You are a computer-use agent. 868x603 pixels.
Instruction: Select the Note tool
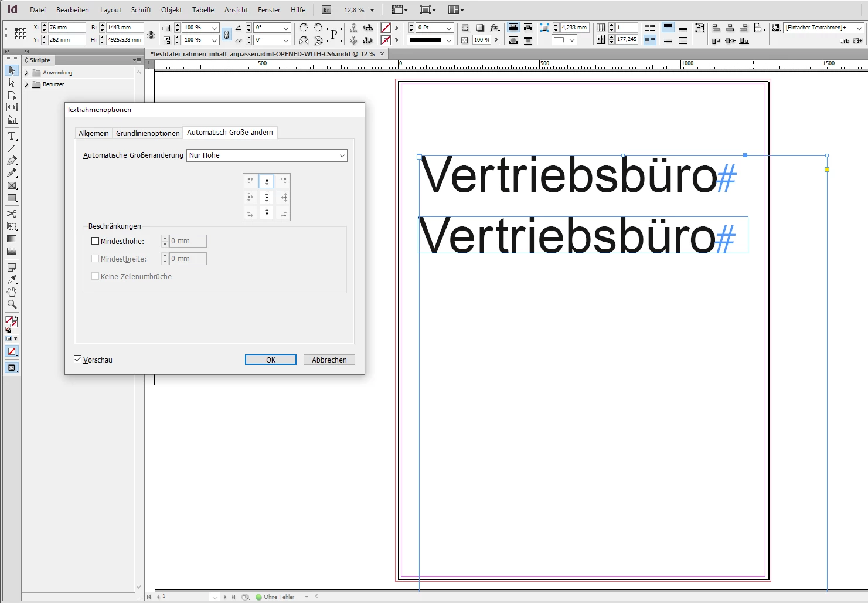pos(12,267)
